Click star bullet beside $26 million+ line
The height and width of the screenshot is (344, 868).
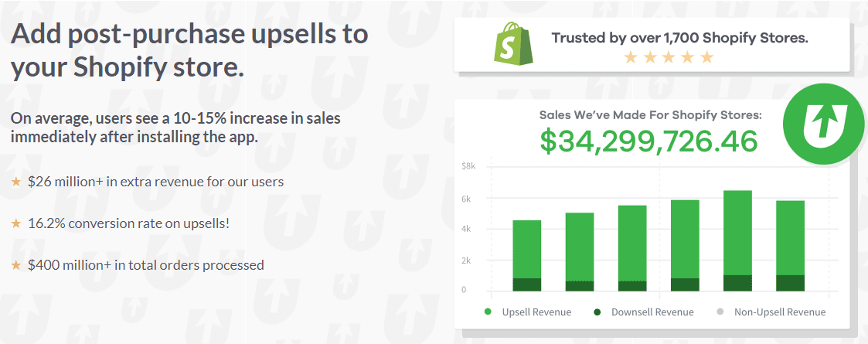[16, 181]
